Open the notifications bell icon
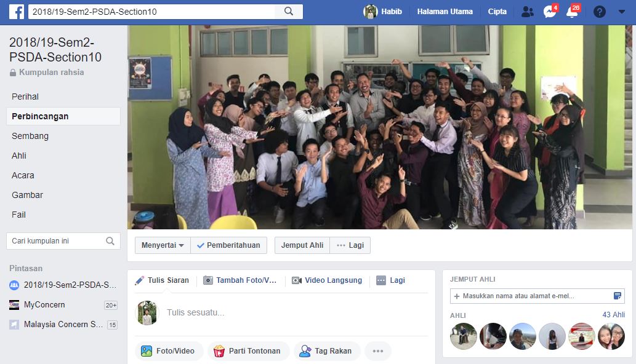 572,12
